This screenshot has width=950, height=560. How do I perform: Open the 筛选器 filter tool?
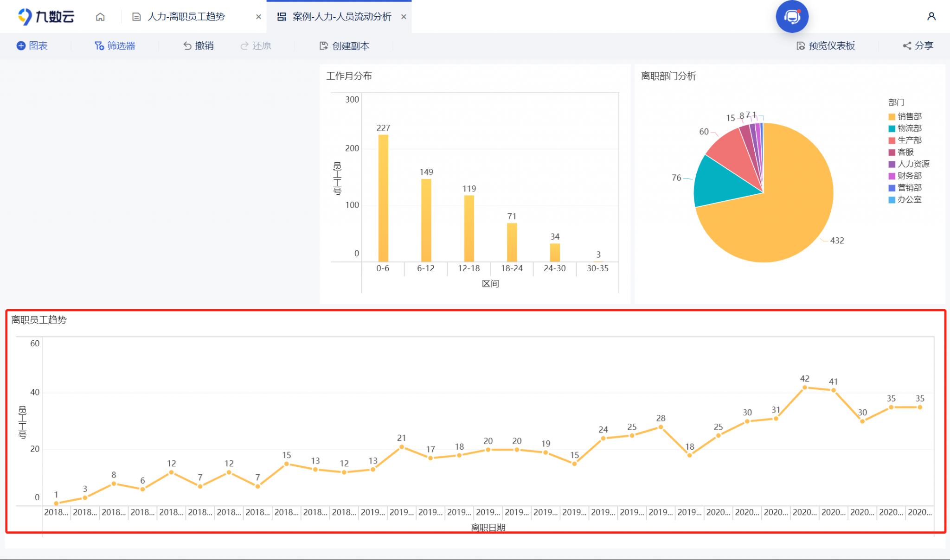click(115, 45)
